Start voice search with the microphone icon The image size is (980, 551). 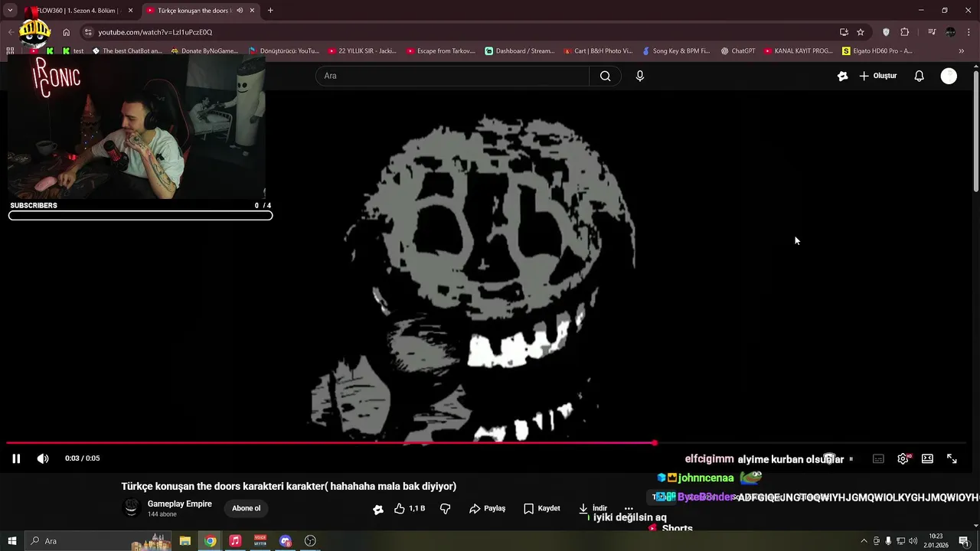pos(640,76)
